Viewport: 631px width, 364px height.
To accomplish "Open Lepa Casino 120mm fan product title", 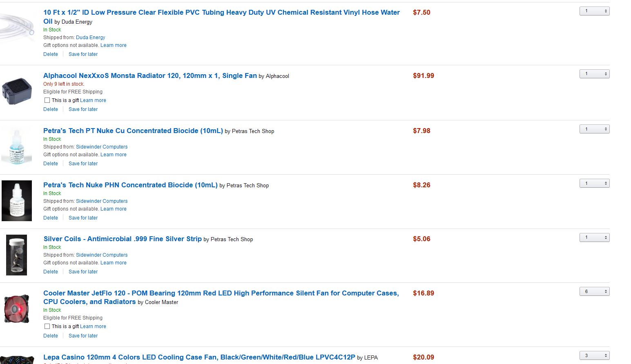I will (199, 357).
